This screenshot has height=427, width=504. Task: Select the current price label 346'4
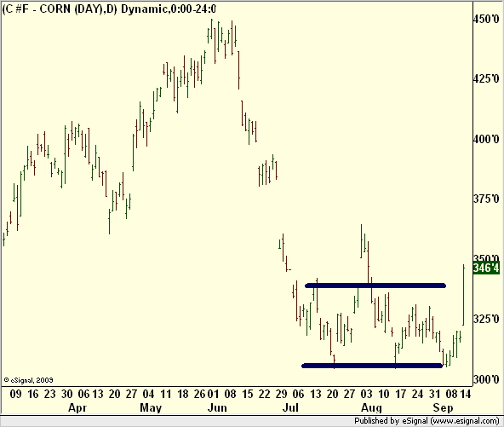click(x=486, y=268)
